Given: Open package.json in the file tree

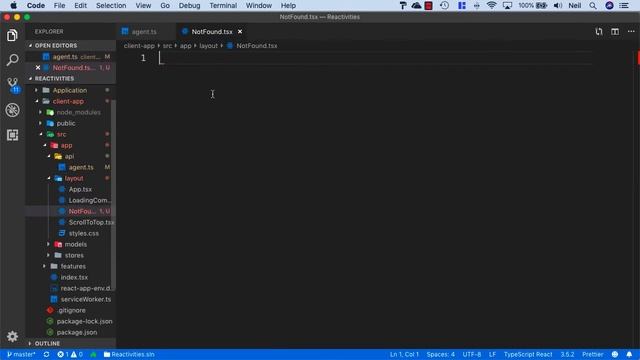Looking at the screenshot, I should (x=77, y=333).
